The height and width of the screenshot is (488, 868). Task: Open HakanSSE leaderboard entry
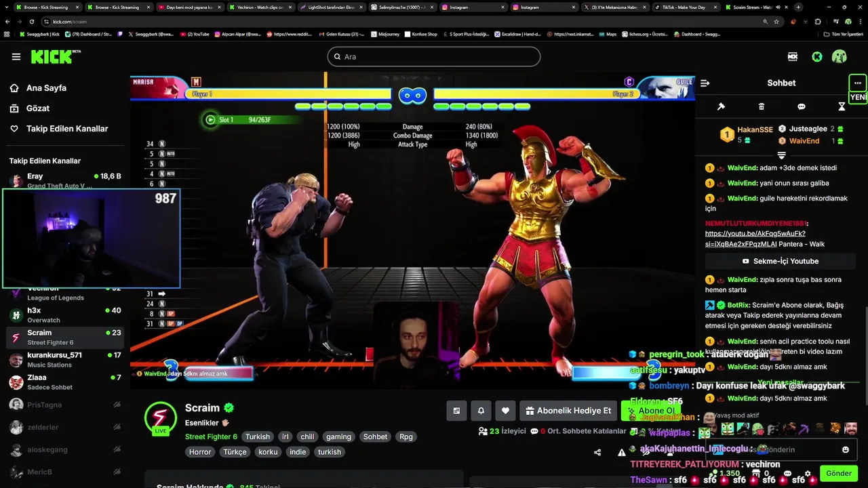(746, 134)
